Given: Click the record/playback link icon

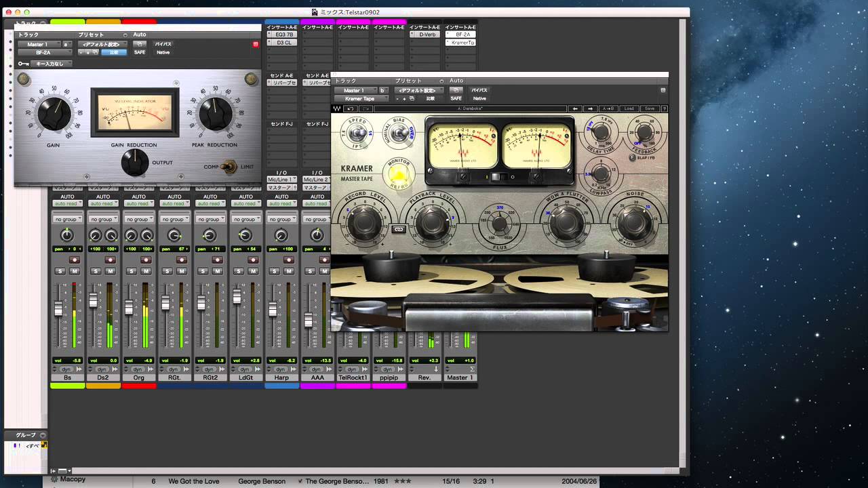Looking at the screenshot, I should point(397,229).
